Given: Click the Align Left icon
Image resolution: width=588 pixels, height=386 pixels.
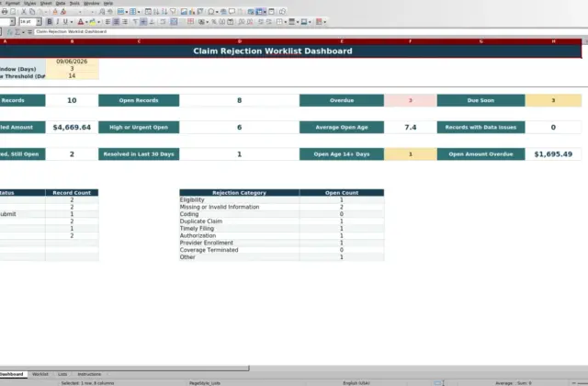Looking at the screenshot, I should coord(107,22).
